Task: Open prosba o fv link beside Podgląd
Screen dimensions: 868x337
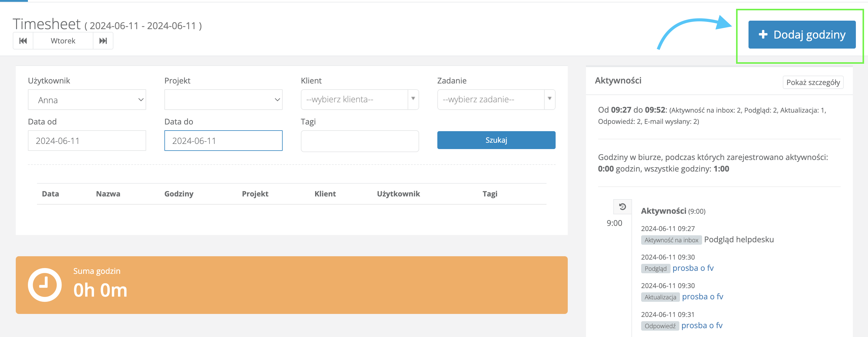Action: pyautogui.click(x=693, y=268)
